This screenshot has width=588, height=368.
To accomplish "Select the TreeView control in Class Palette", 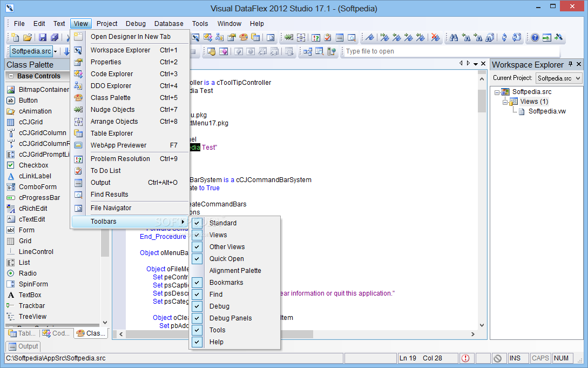I will pos(32,317).
